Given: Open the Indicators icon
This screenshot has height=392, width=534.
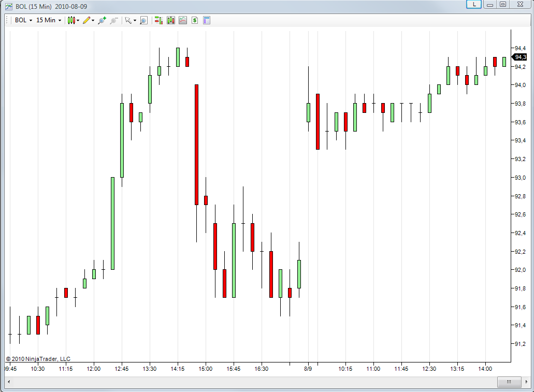Looking at the screenshot, I should 183,20.
